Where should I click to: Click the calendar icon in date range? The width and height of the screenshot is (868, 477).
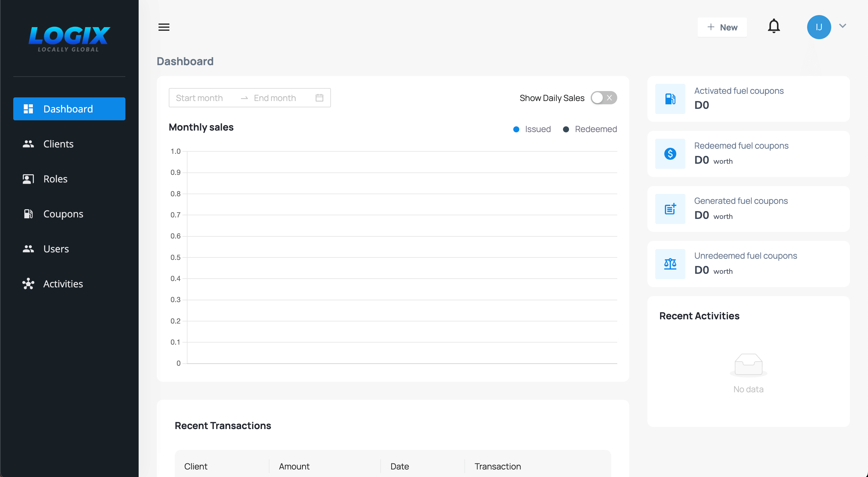point(319,98)
